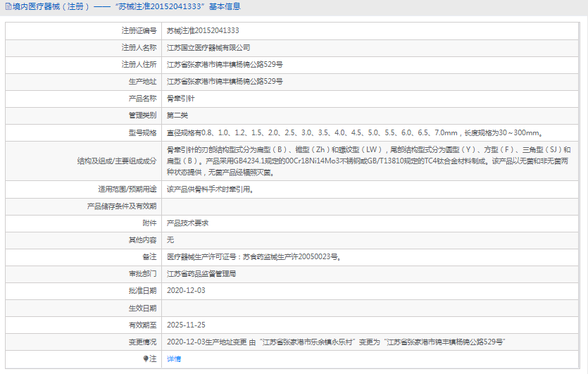Select attachment value 产品技术要求
Image resolution: width=588 pixels, height=374 pixels.
click(187, 223)
